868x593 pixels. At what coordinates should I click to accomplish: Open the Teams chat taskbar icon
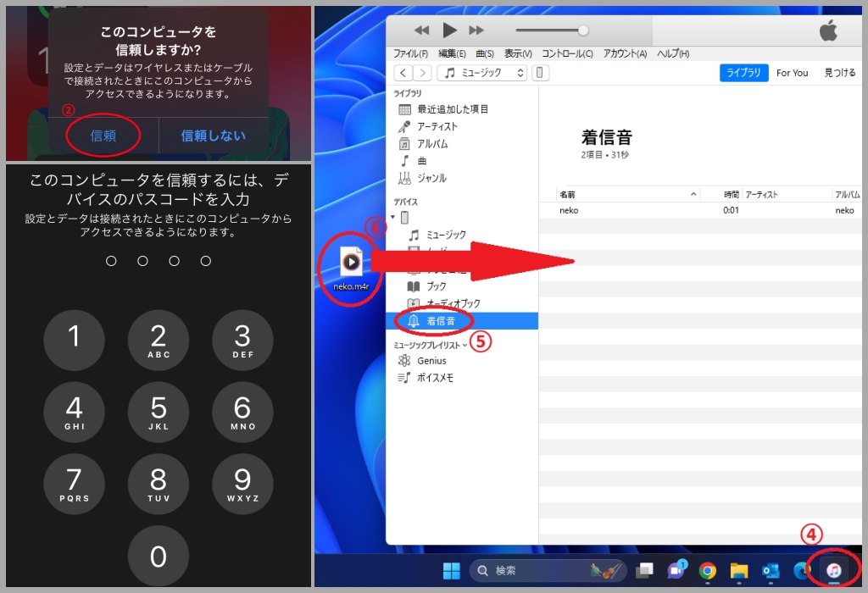point(676,570)
